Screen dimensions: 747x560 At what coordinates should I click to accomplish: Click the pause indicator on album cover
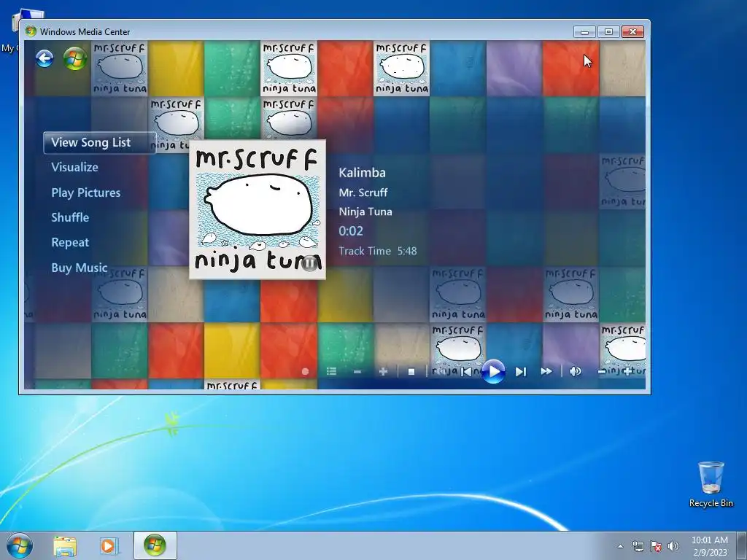[x=309, y=262]
